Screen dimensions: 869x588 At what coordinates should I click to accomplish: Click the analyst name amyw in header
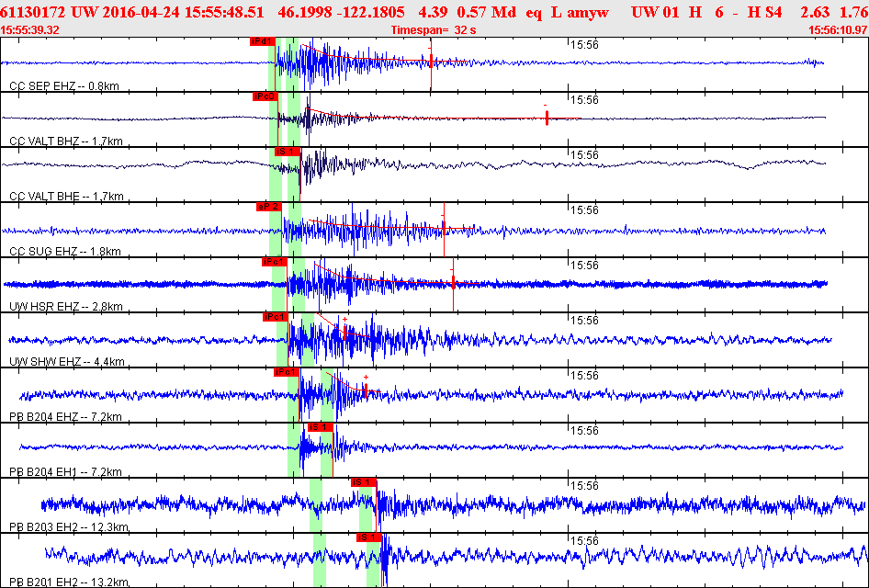pos(588,13)
